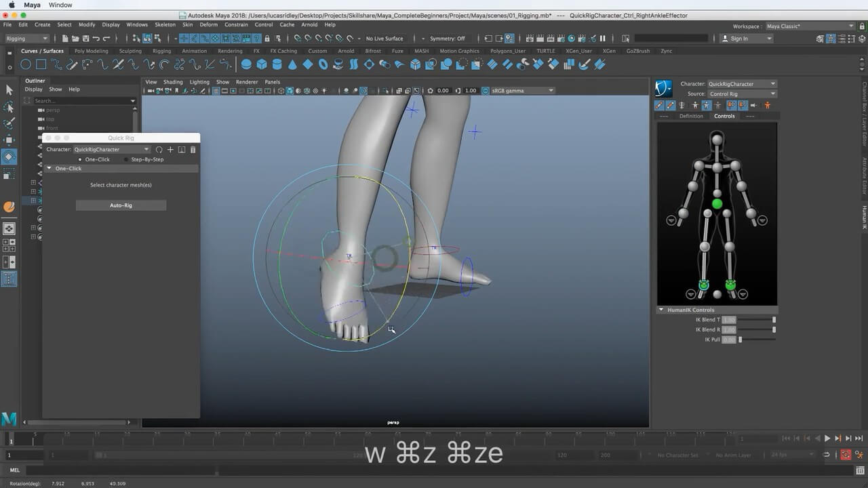Pick the Paint Selection tool
The width and height of the screenshot is (868, 488).
(9, 123)
